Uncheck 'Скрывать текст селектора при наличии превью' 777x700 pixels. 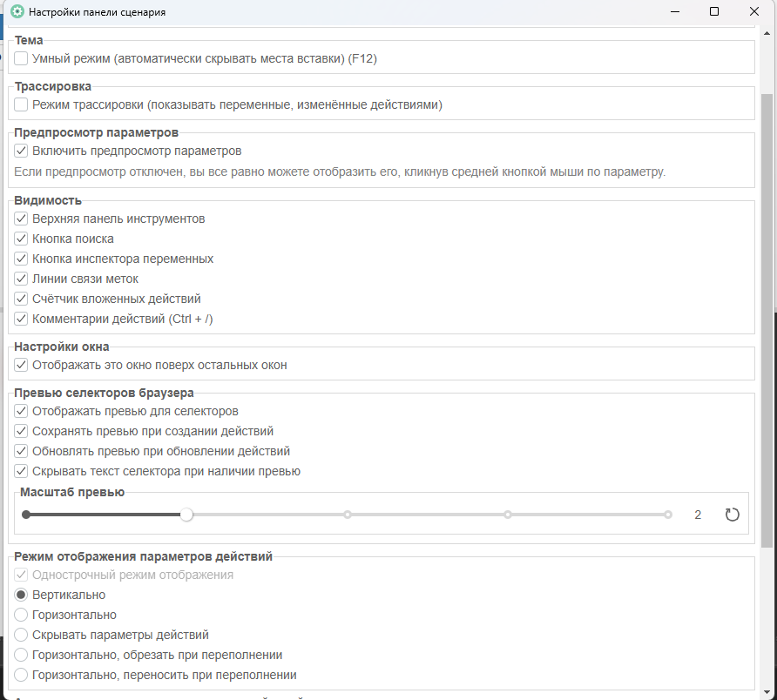(22, 471)
